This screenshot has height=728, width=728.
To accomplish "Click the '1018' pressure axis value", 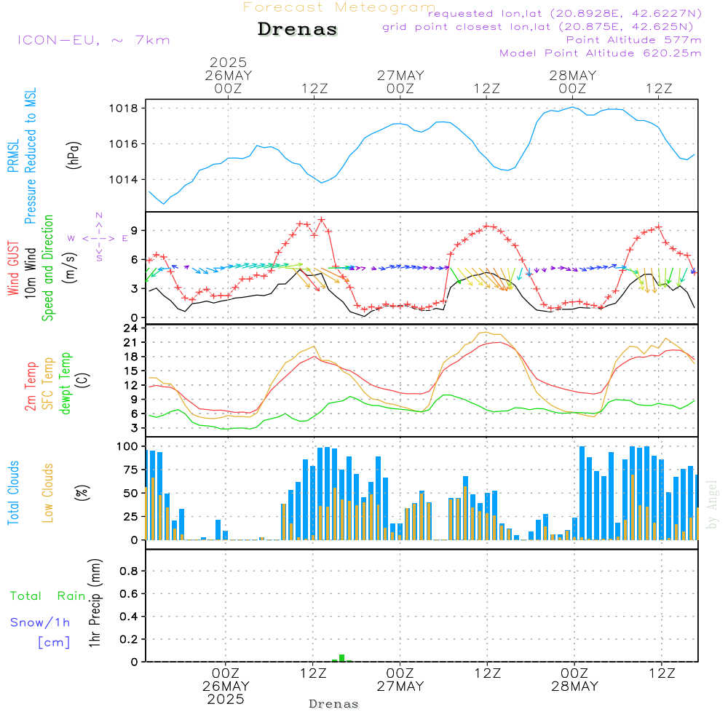I will tap(123, 108).
